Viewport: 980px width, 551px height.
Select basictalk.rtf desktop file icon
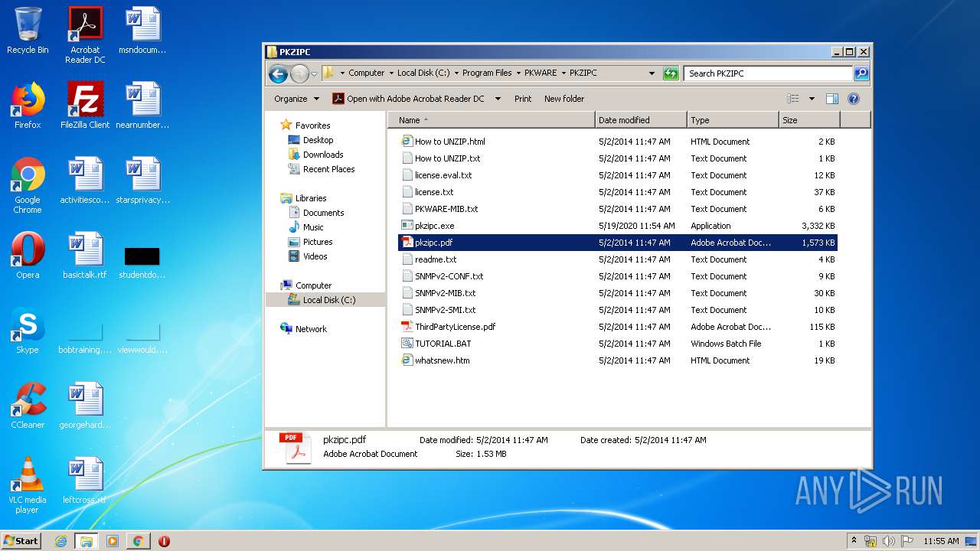[85, 256]
